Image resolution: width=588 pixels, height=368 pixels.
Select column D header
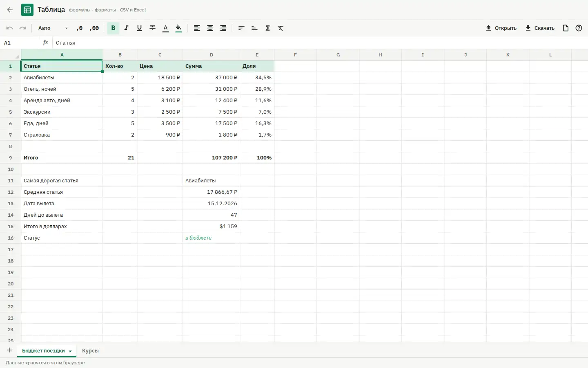(212, 55)
